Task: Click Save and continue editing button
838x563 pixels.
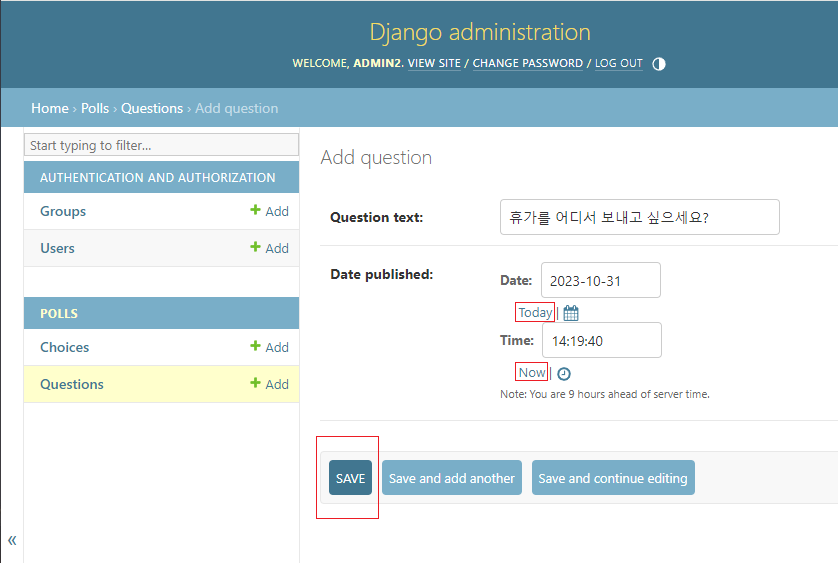Action: [x=613, y=477]
